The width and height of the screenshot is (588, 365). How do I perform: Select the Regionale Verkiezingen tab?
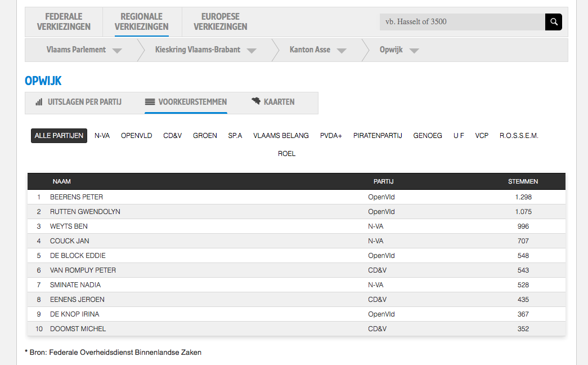click(x=141, y=22)
